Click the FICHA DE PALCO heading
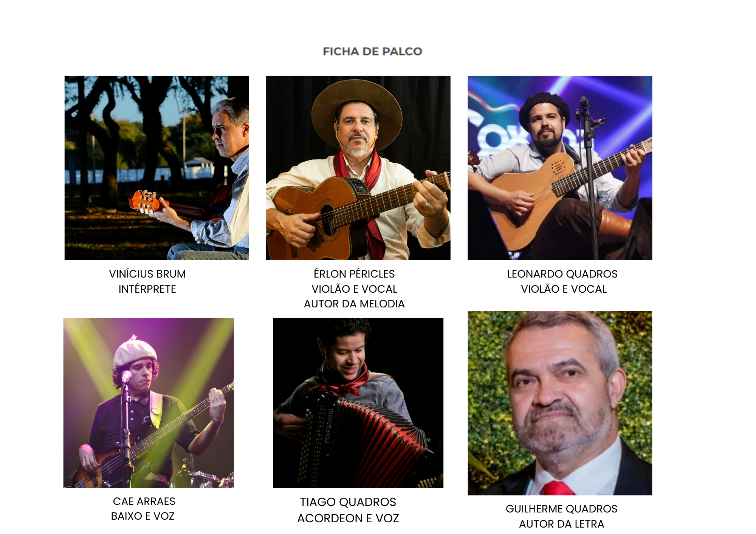This screenshot has width=756, height=534. pos(372,51)
